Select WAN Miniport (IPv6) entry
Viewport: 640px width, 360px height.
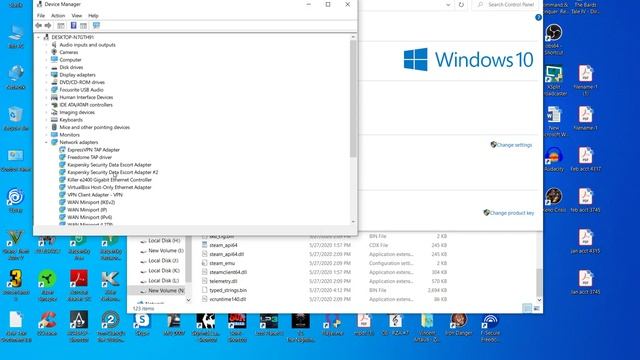(89, 217)
